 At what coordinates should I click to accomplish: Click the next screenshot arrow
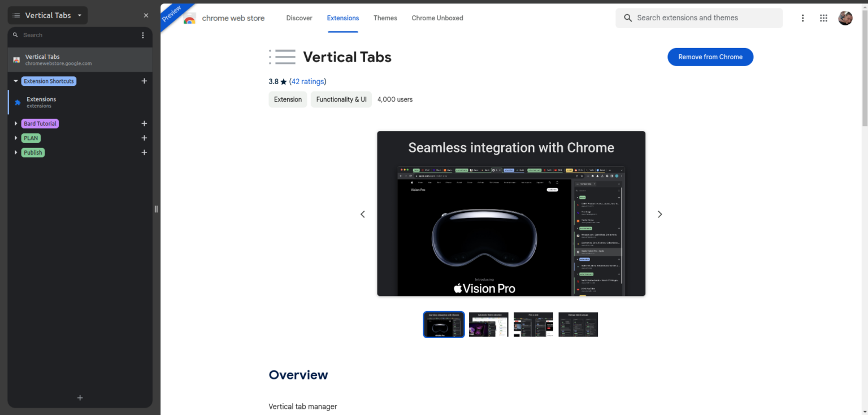tap(659, 214)
